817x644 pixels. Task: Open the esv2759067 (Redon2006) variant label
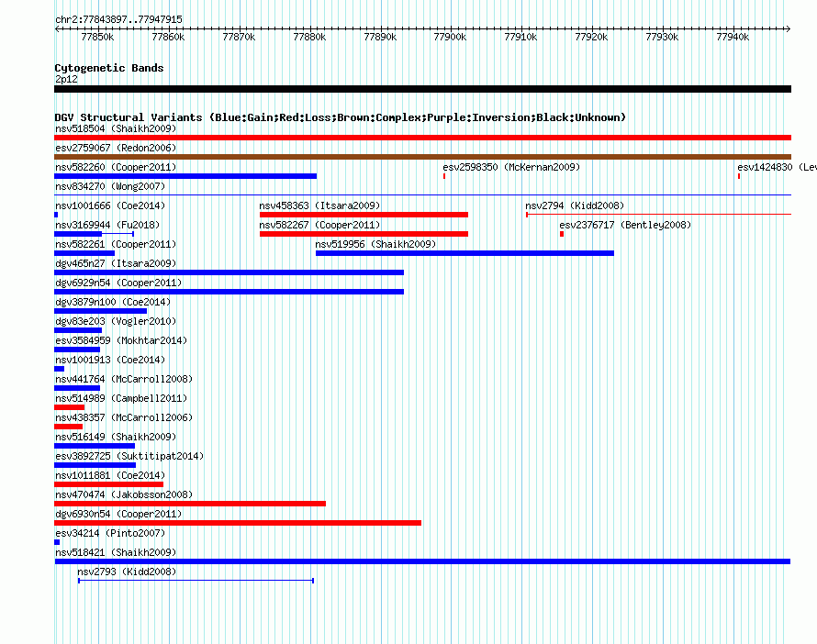click(x=116, y=148)
